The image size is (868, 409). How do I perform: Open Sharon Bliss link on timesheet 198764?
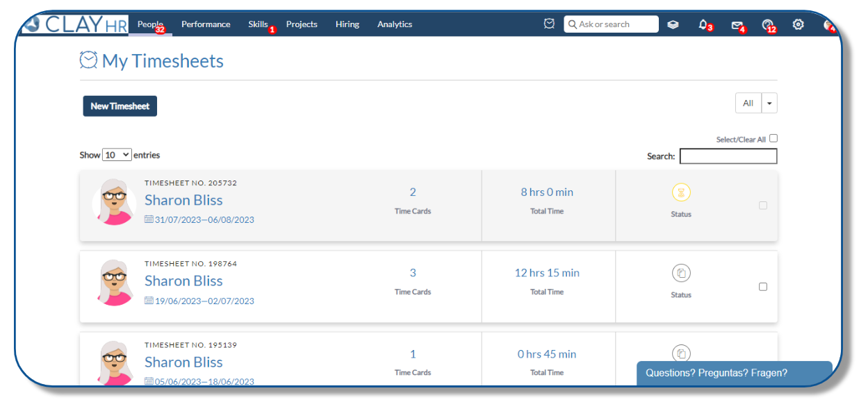coord(183,281)
